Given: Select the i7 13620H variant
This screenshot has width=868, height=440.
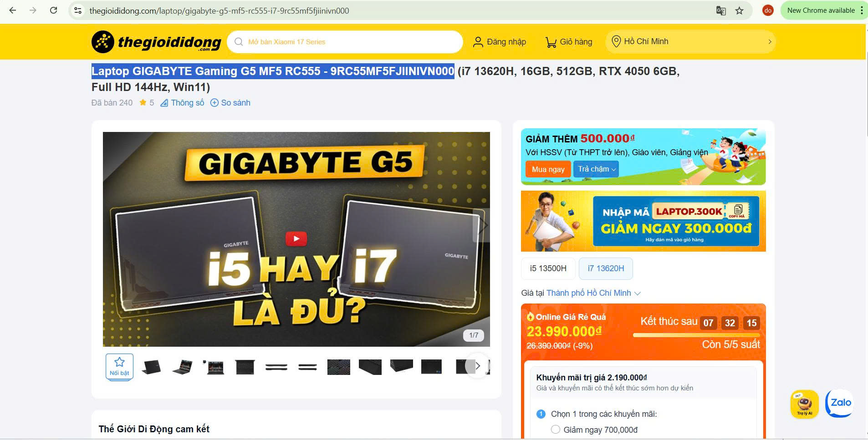Looking at the screenshot, I should tap(606, 268).
